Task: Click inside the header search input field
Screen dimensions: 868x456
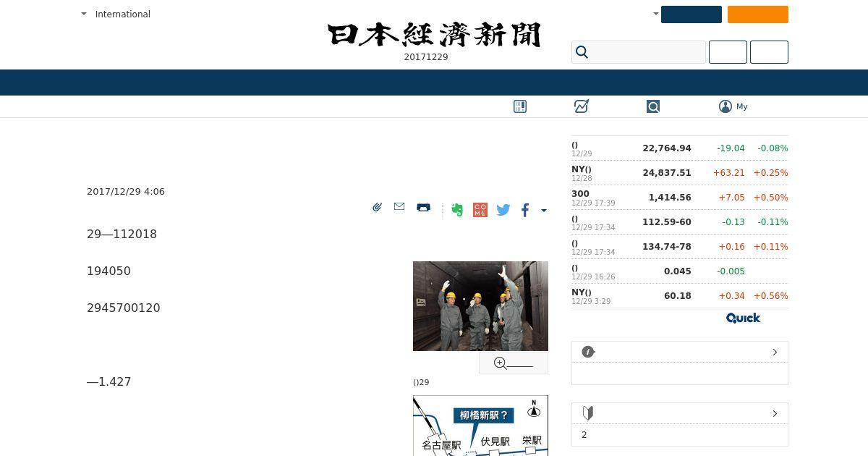Action: [639, 52]
